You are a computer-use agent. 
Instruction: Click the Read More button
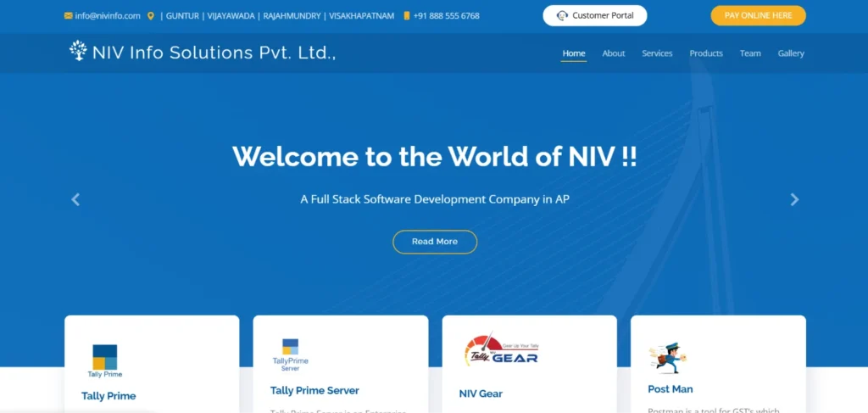coord(435,242)
